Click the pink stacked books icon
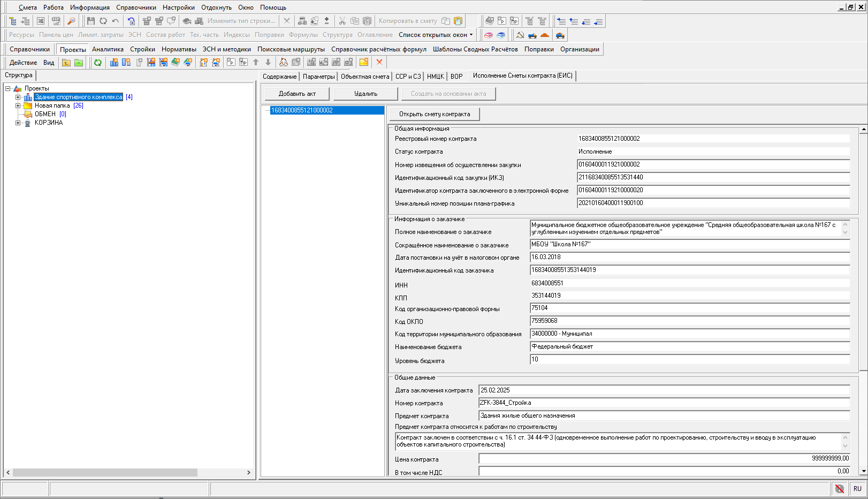Viewport: 868px width, 499px height. [x=489, y=35]
